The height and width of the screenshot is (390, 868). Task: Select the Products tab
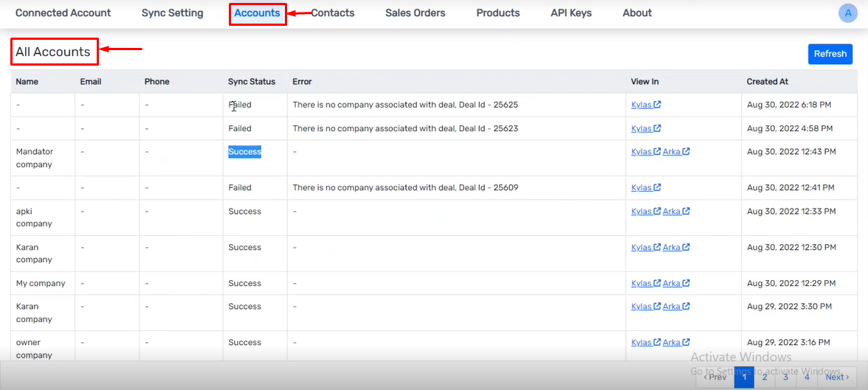tap(498, 13)
